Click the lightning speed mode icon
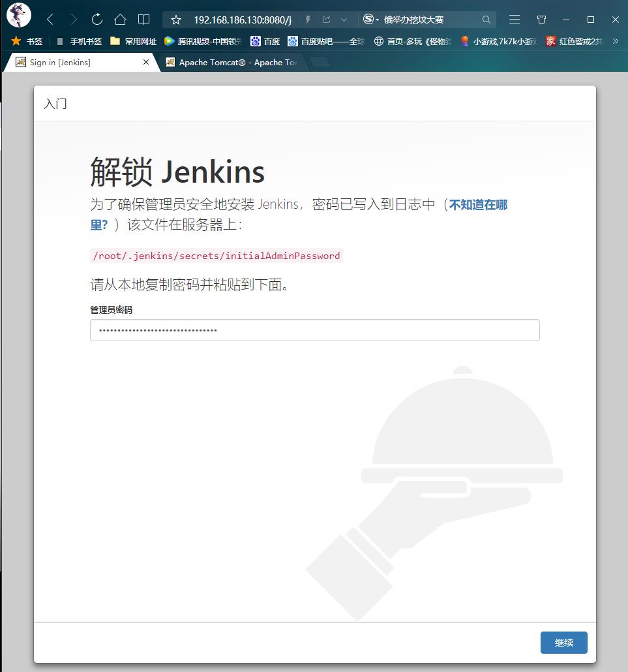Image resolution: width=628 pixels, height=672 pixels. point(308,20)
